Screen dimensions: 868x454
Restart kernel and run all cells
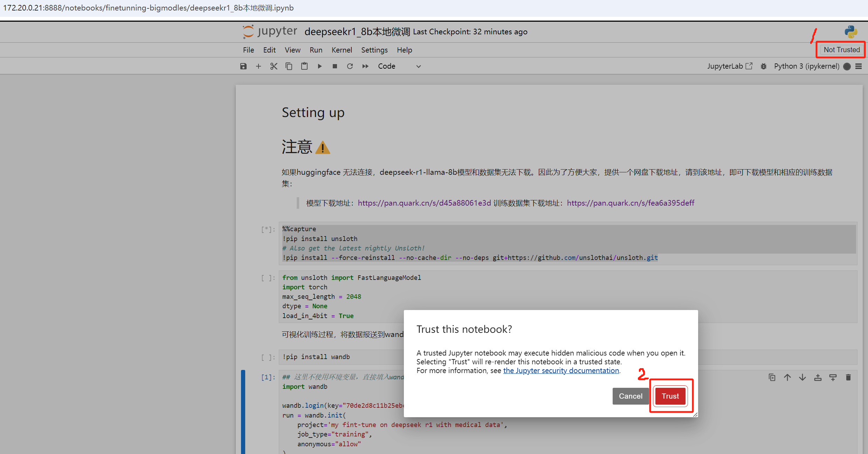coord(365,66)
